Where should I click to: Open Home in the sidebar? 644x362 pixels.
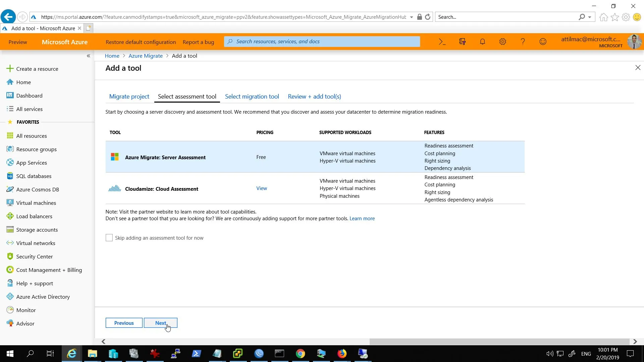[x=23, y=82]
